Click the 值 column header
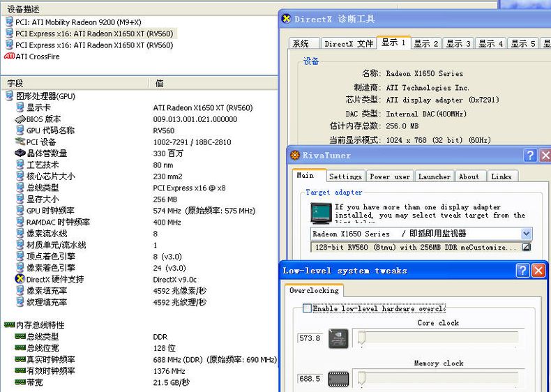 pyautogui.click(x=213, y=83)
